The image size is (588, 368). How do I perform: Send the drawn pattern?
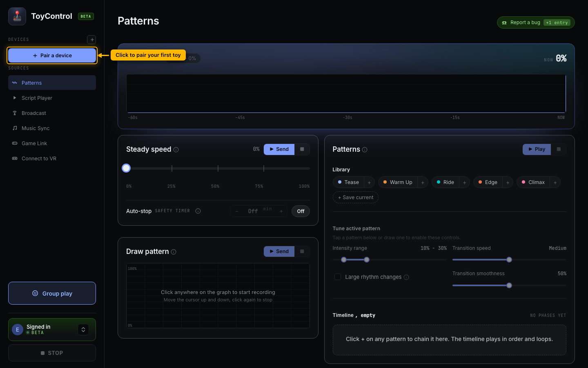279,251
